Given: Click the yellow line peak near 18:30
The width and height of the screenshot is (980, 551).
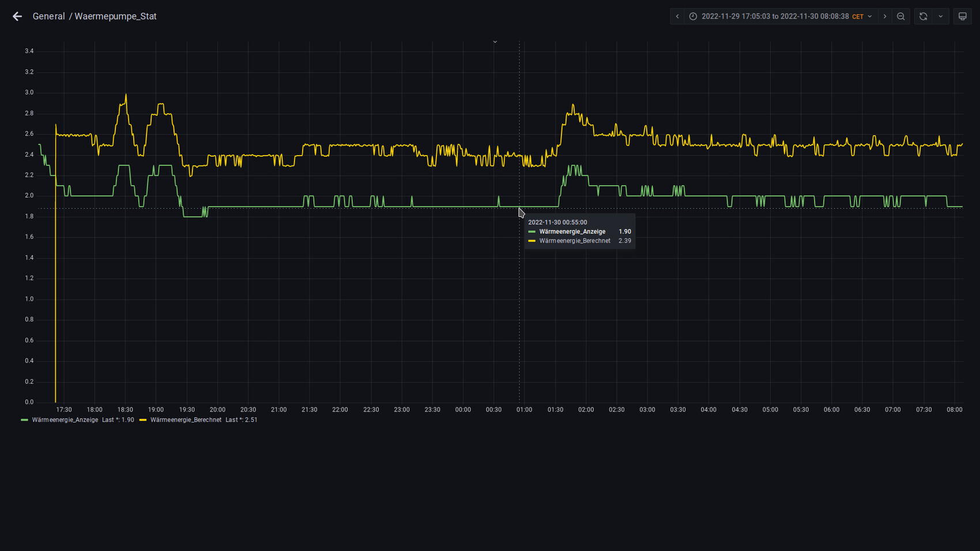Looking at the screenshot, I should pos(126,95).
